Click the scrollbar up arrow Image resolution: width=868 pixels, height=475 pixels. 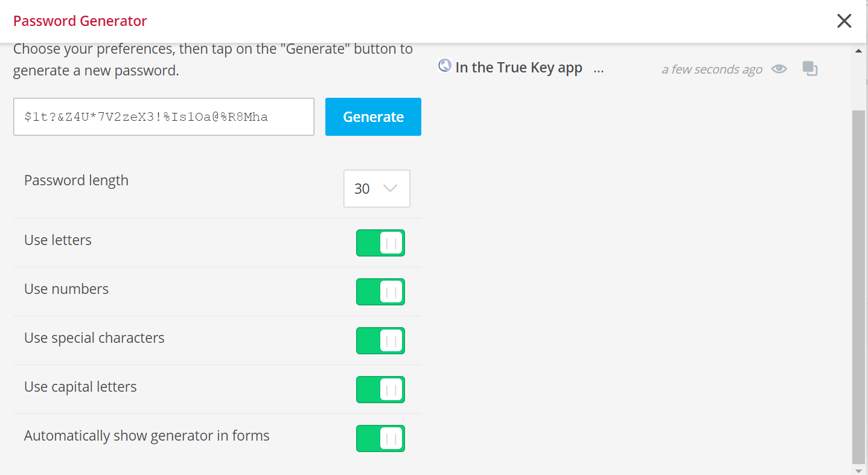click(x=860, y=50)
